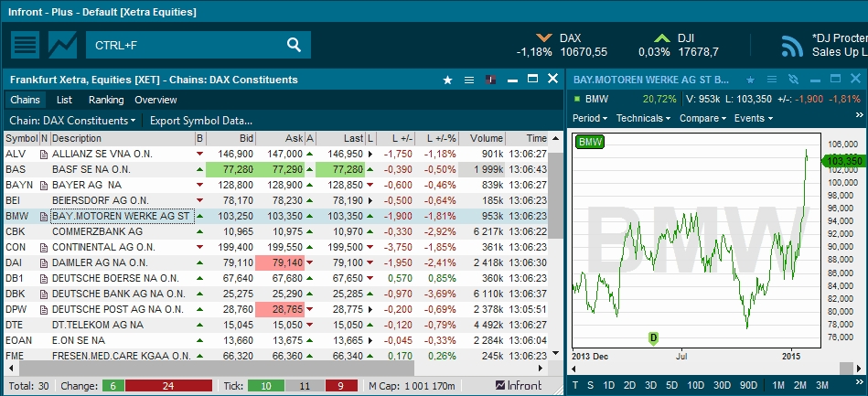The image size is (868, 396).
Task: Favorite the Xetra Equities window with star
Action: coord(448,80)
